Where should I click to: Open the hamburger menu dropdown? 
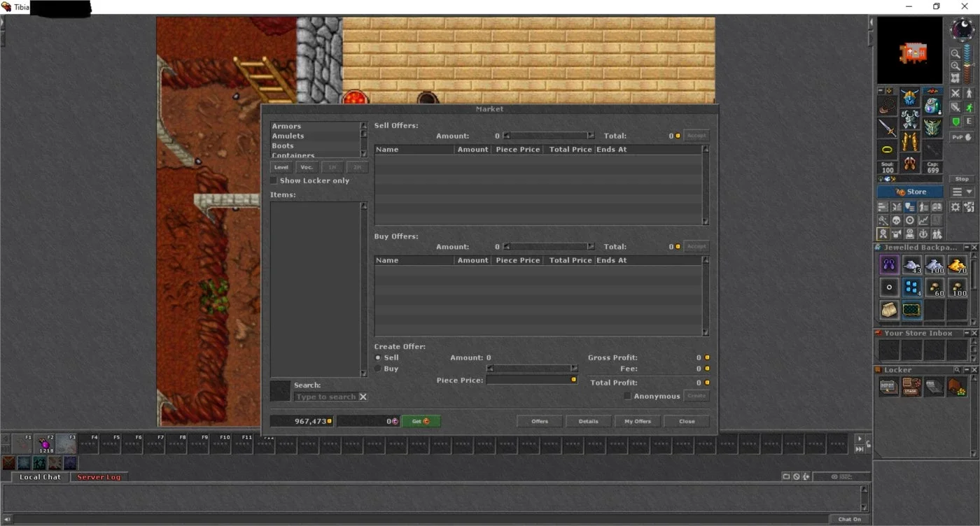click(x=962, y=192)
